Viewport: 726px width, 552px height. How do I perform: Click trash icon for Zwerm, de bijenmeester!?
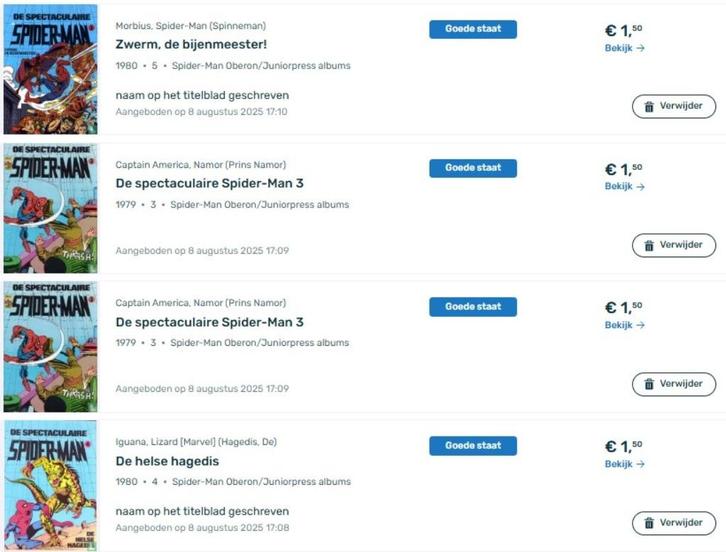pyautogui.click(x=649, y=106)
